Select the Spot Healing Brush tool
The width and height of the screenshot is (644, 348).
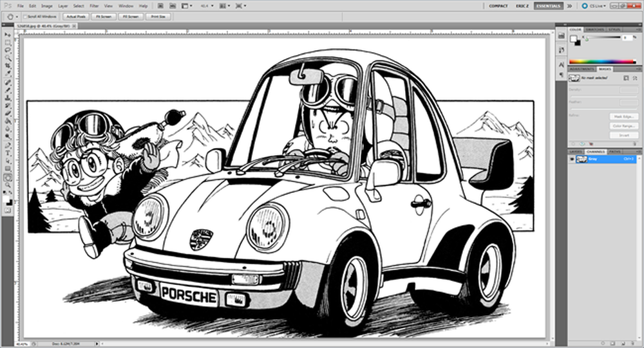[x=7, y=82]
